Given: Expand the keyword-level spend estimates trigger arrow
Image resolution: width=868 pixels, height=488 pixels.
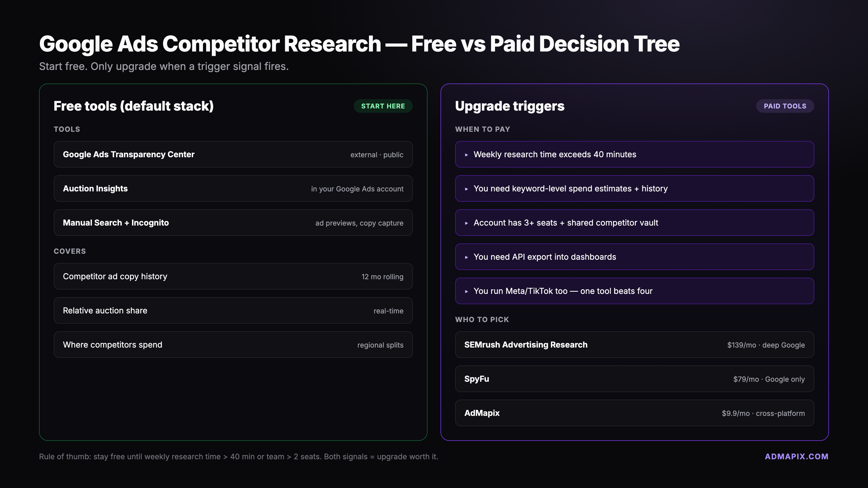Looking at the screenshot, I should click(466, 189).
